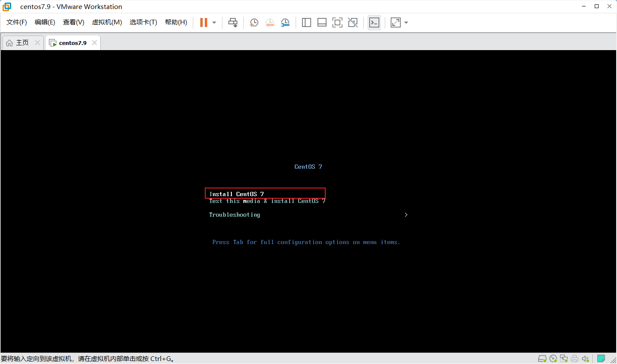Open the 查看(V) menu

coord(74,22)
